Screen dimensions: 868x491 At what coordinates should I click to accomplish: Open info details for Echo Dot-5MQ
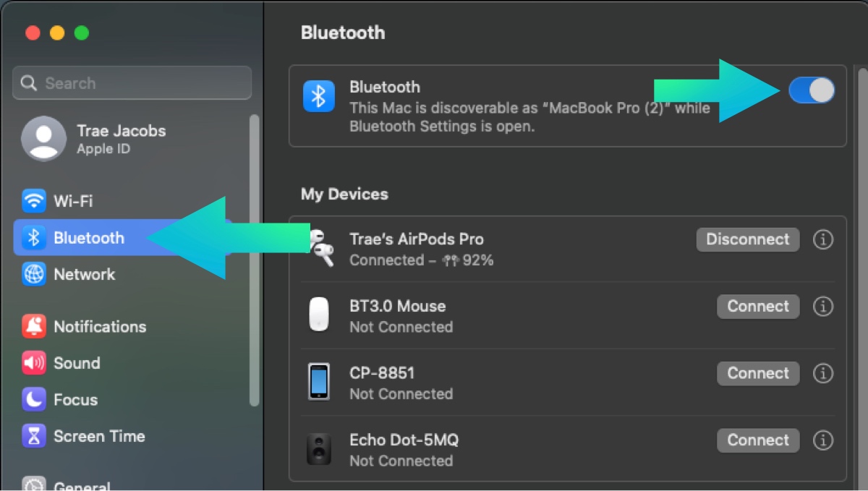point(822,440)
